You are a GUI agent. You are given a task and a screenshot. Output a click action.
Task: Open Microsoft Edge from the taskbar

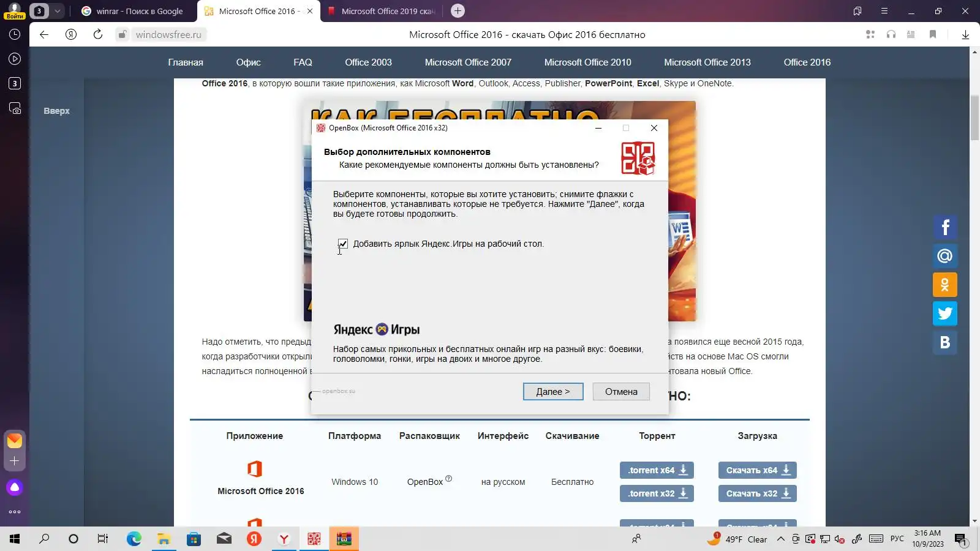(x=134, y=539)
